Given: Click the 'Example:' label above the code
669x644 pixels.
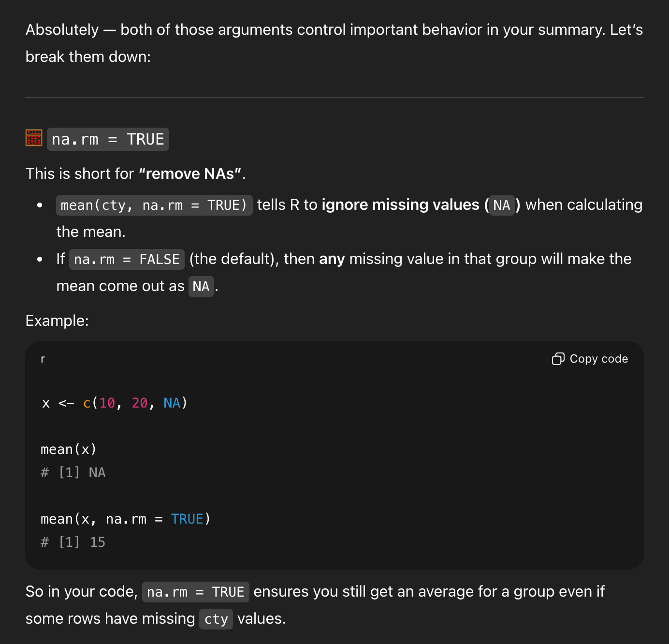Looking at the screenshot, I should coord(57,321).
